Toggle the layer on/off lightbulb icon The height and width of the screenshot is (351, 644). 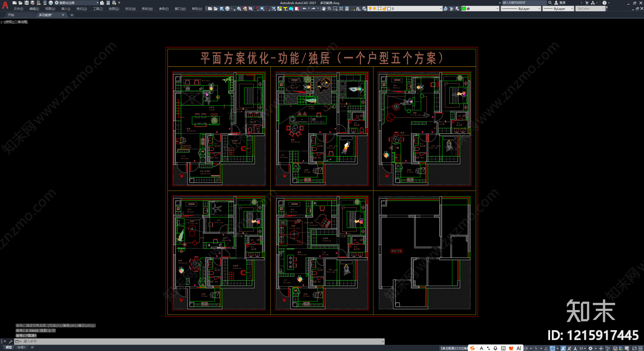370,8
